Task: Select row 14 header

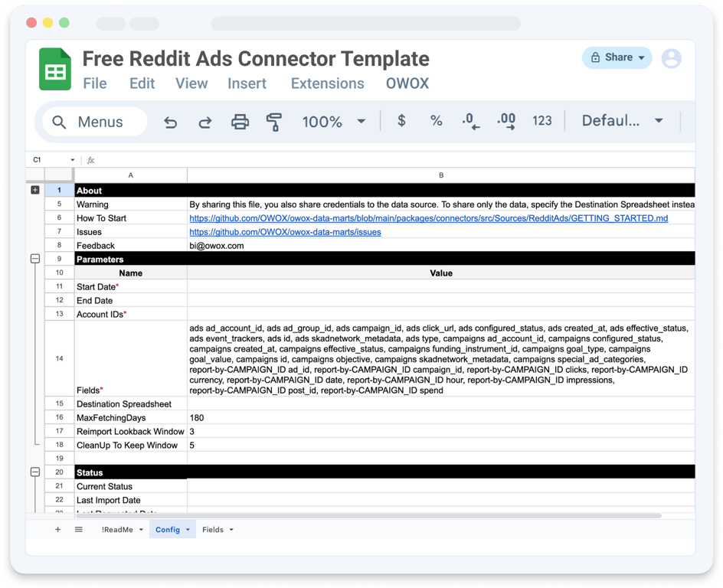Action: pos(60,358)
